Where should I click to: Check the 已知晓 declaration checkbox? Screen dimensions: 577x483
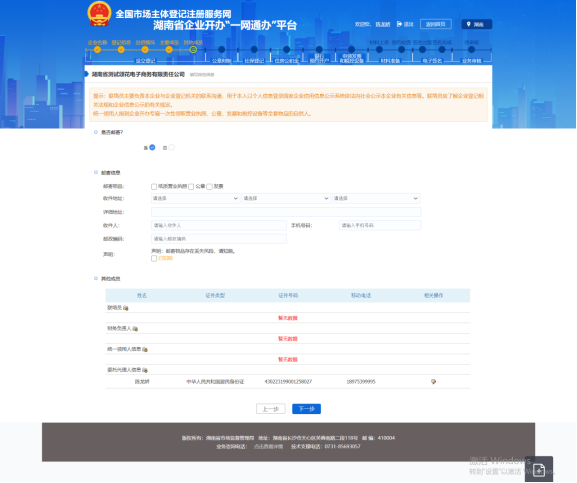154,259
